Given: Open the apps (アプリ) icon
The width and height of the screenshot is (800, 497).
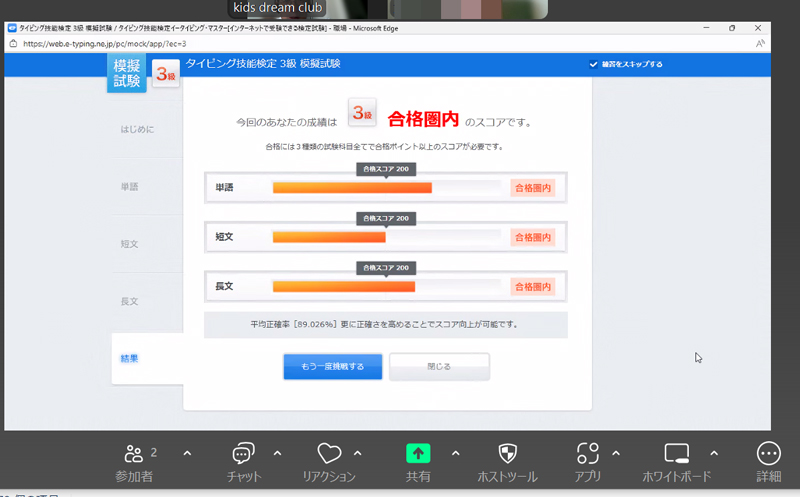Looking at the screenshot, I should pyautogui.click(x=588, y=453).
